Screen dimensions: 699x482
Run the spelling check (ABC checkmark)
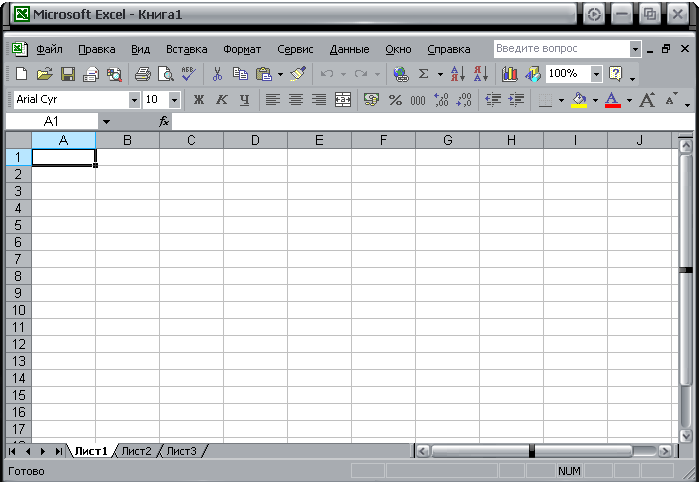click(189, 74)
